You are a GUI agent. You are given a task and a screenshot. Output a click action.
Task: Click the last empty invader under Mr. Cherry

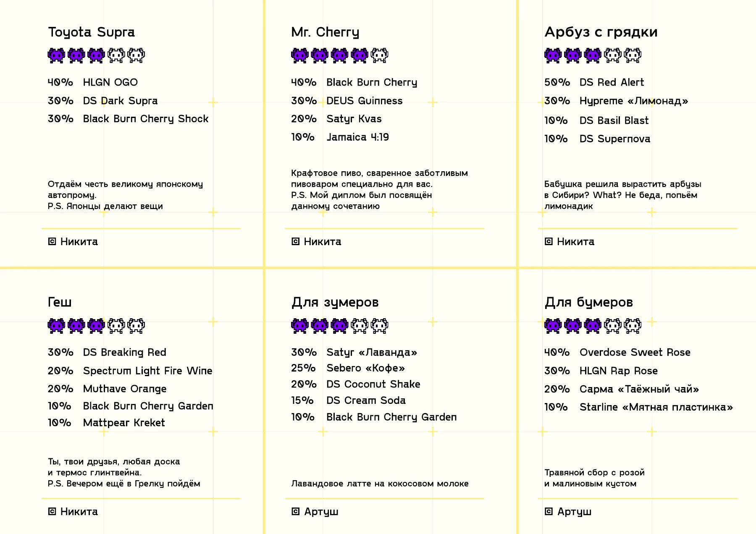tap(380, 55)
